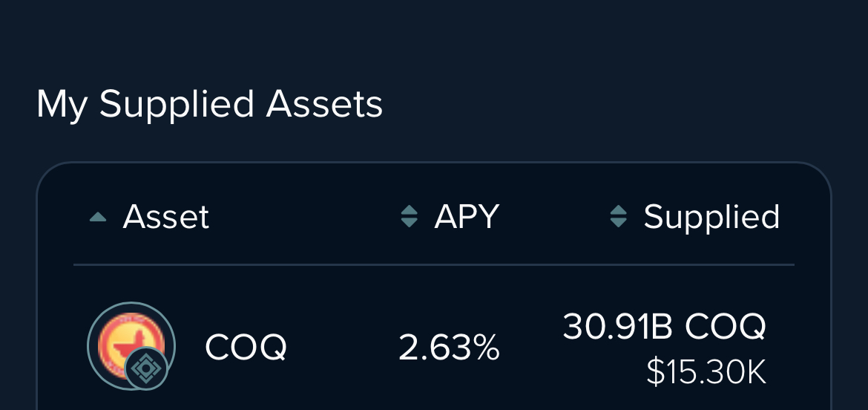The height and width of the screenshot is (410, 868).
Task: Select the lower triangle of Supplied sort icon
Action: (x=618, y=223)
